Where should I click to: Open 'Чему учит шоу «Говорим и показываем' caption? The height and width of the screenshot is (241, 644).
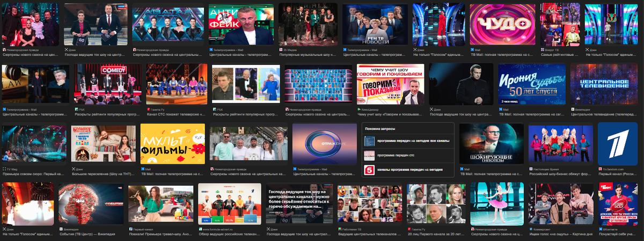390,114
